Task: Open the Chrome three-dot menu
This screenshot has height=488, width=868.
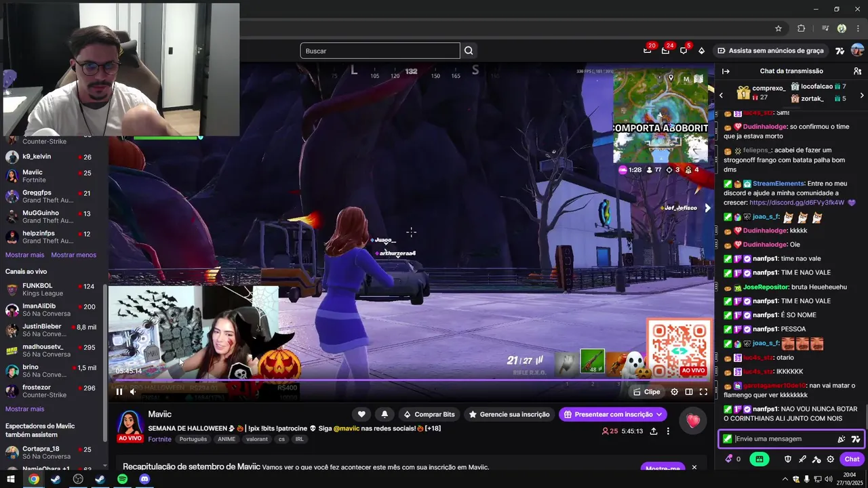Action: tap(859, 28)
